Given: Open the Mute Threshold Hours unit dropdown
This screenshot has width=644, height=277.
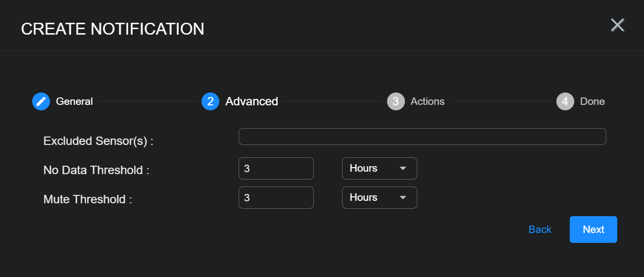Looking at the screenshot, I should pos(379,198).
